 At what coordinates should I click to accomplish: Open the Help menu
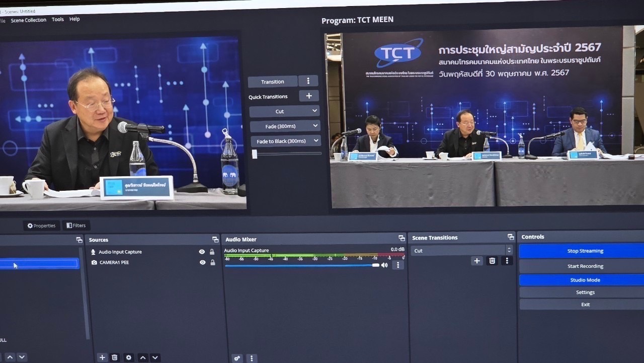tap(74, 19)
